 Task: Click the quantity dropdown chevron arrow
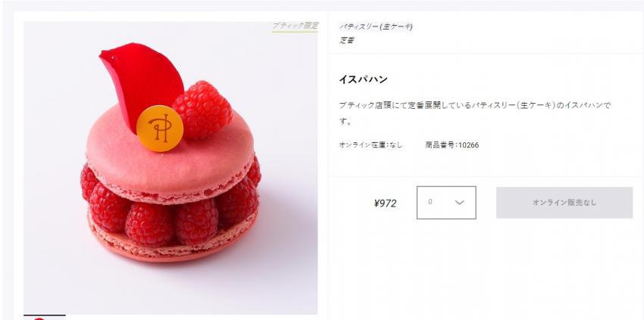click(460, 202)
